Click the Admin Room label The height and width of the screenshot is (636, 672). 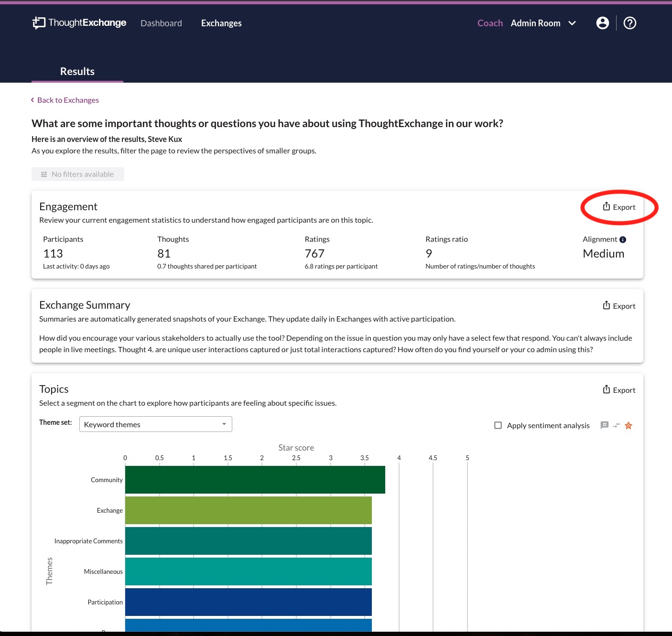pos(535,23)
